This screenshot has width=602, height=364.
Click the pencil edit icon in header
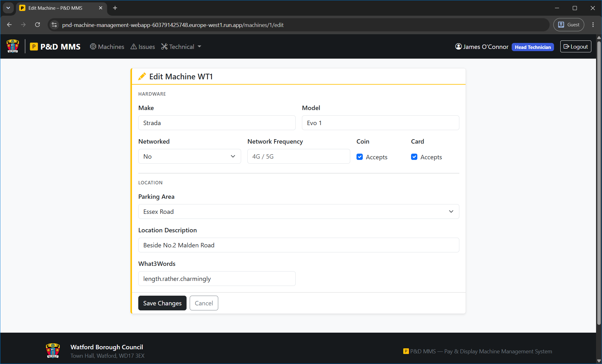coord(142,76)
